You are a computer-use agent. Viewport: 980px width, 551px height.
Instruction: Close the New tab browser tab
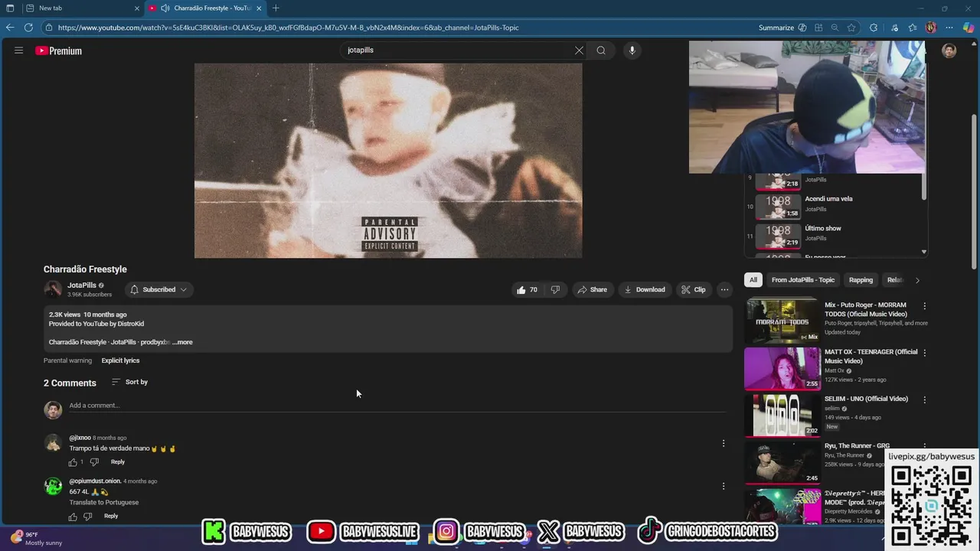(137, 8)
